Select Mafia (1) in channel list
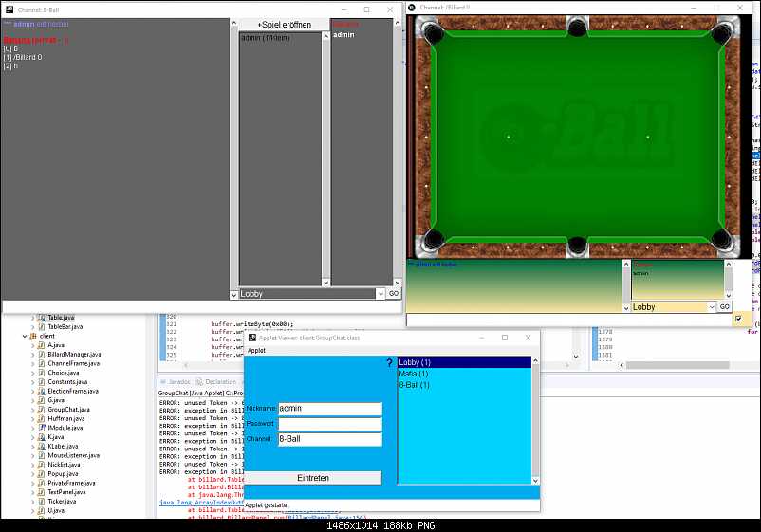761x532 pixels. point(414,374)
